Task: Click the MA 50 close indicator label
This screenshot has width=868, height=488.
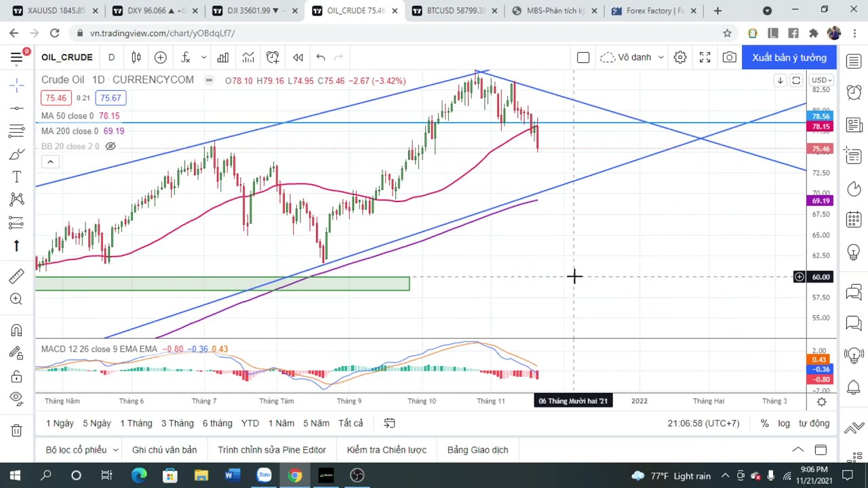Action: point(69,116)
